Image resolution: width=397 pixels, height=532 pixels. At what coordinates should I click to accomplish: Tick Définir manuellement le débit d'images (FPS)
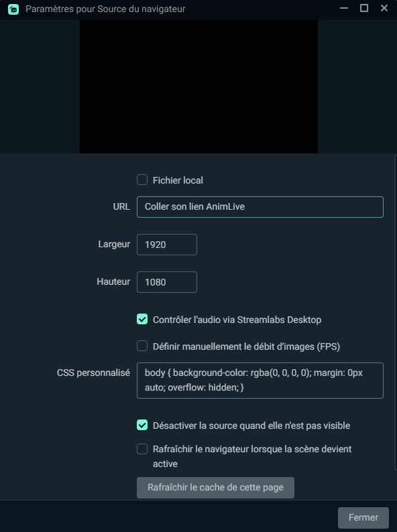[142, 346]
